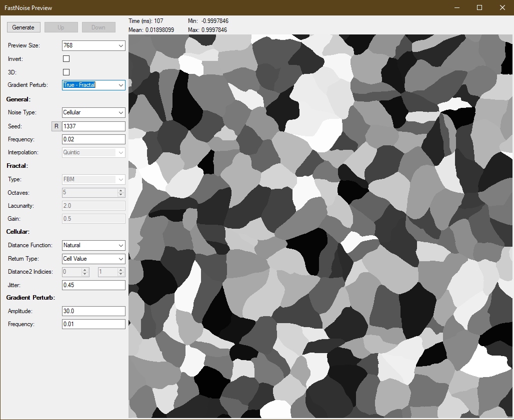
Task: Decrease the first Distance2 index
Action: 85,274
